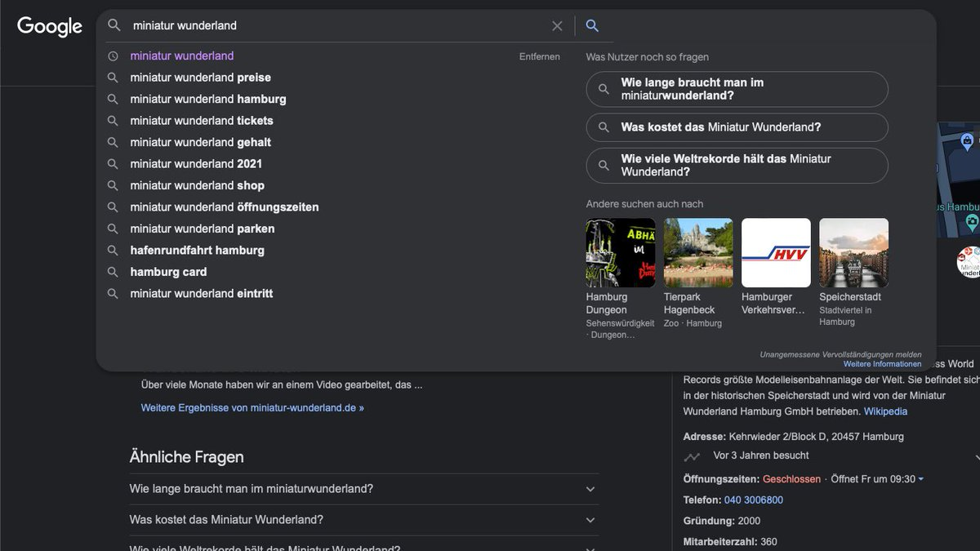The height and width of the screenshot is (551, 980).
Task: Open 'Weitere Ergebnisse von miniatur-wunderland.de' link
Action: pos(252,407)
